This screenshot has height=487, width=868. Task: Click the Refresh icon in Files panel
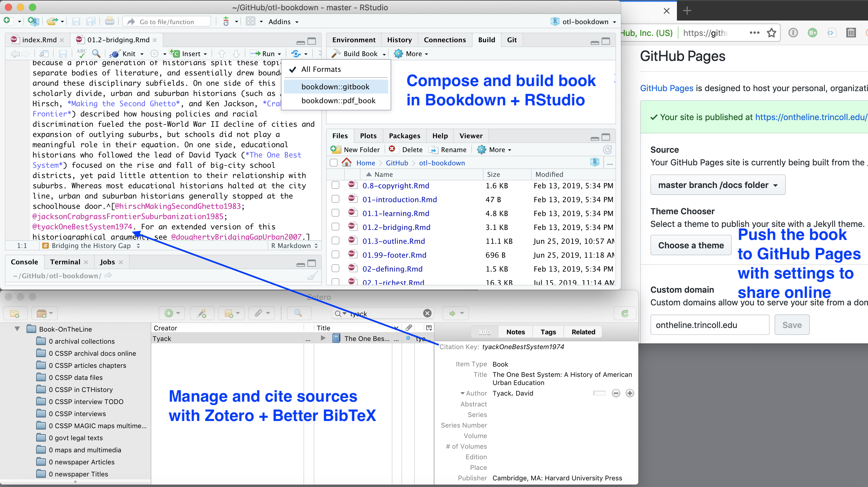608,150
